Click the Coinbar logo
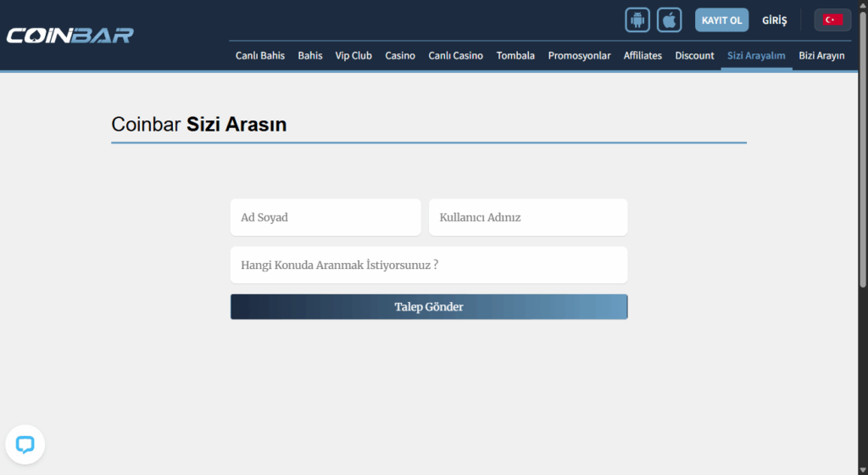868x475 pixels. point(70,36)
